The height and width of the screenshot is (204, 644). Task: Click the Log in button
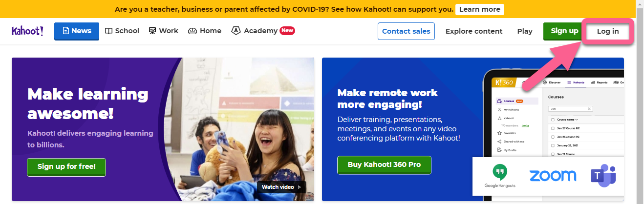[608, 31]
